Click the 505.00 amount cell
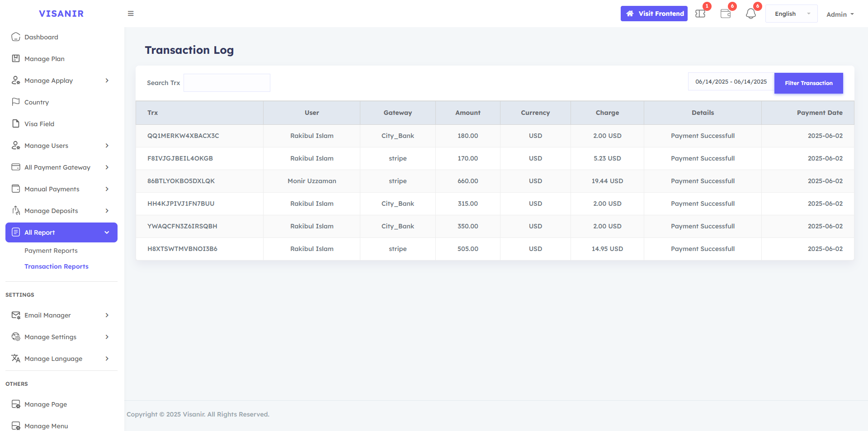 [x=468, y=249]
